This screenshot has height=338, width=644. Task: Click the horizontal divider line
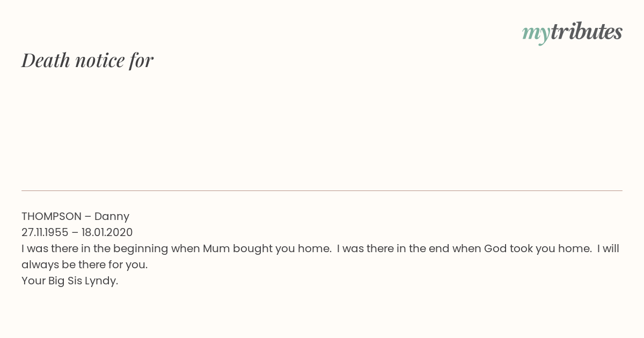click(322, 190)
